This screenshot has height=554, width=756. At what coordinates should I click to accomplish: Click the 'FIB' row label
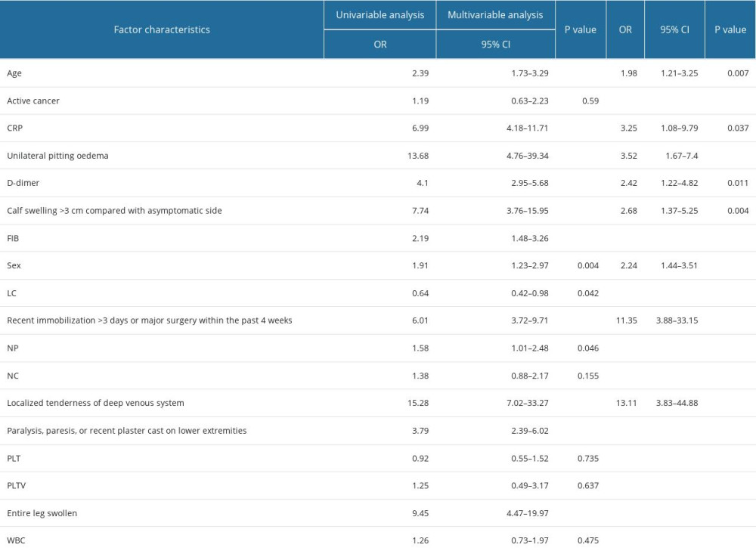13,238
